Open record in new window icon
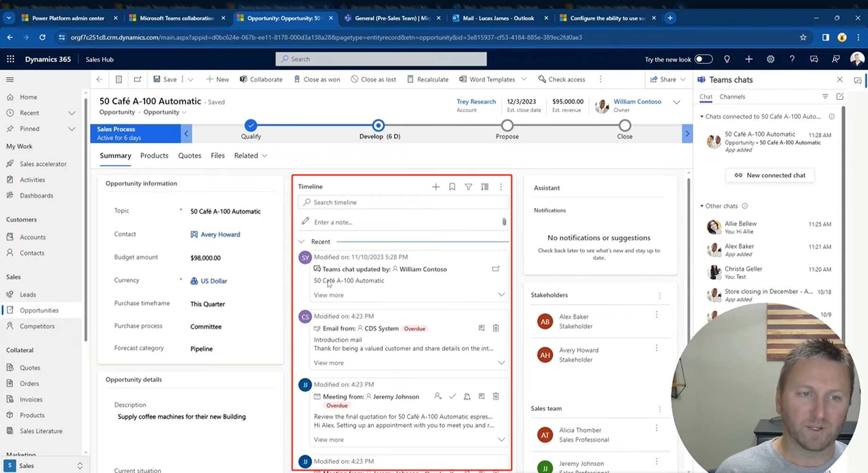This screenshot has width=868, height=473. click(x=137, y=79)
